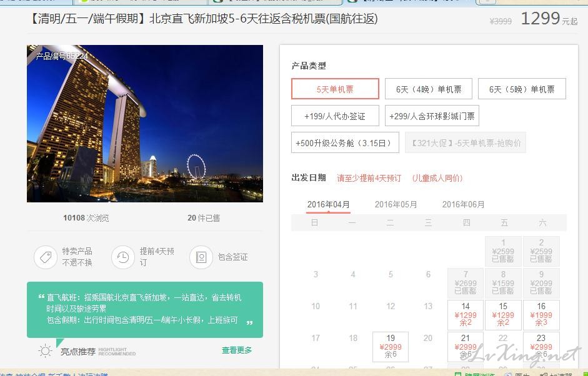Click the 包含签证 label
The height and width of the screenshot is (376, 588).
(x=233, y=257)
